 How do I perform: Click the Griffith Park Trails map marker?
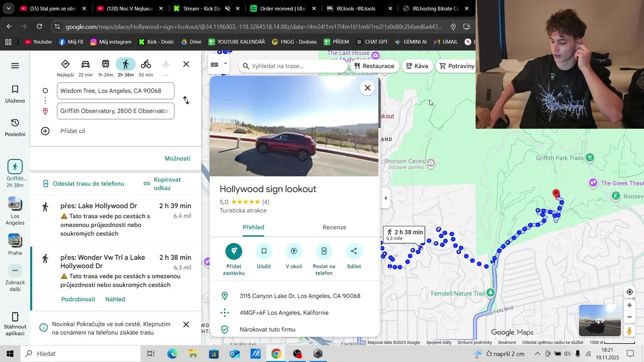[x=590, y=158]
